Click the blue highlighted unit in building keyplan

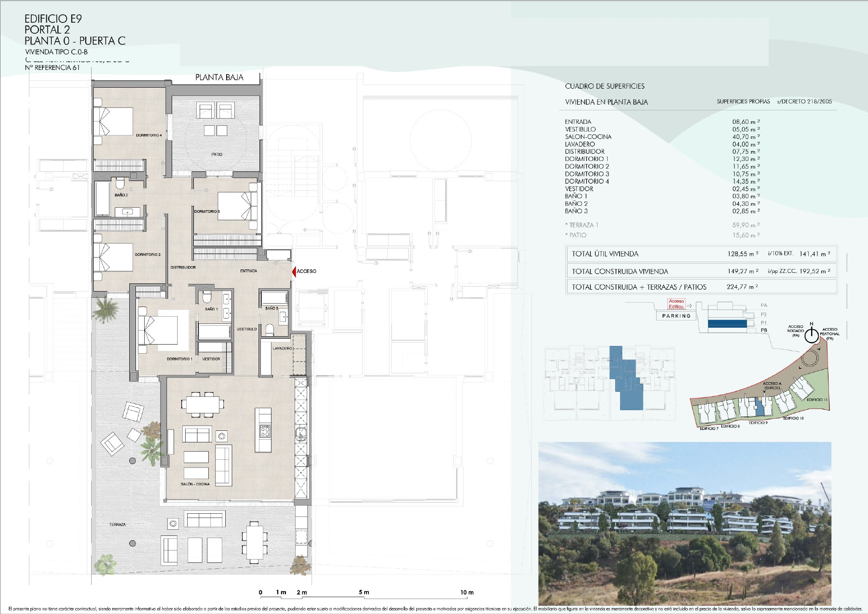point(626,378)
